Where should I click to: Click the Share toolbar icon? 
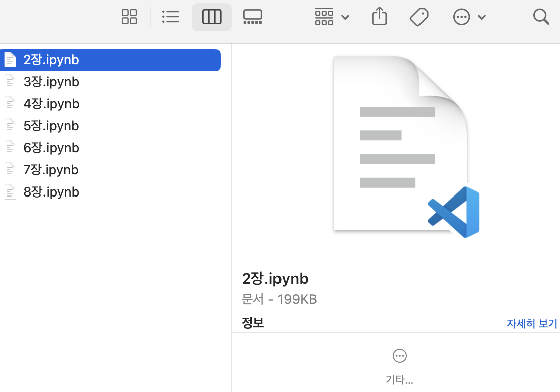point(379,17)
